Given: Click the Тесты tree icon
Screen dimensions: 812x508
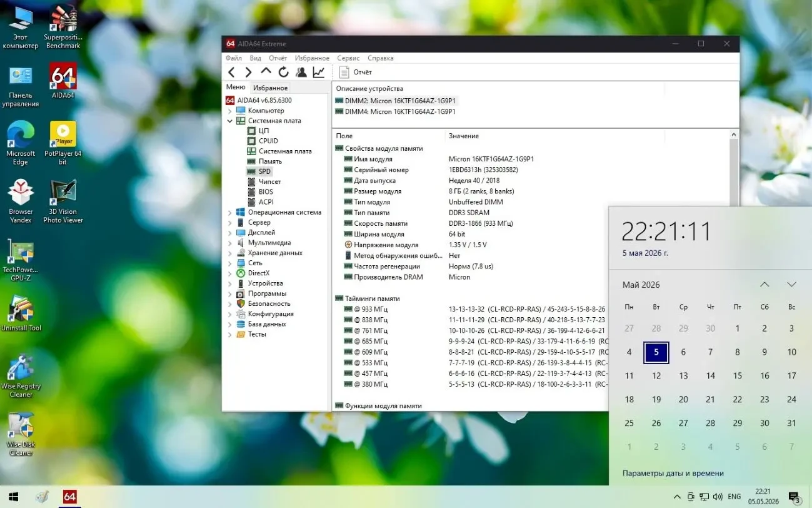Looking at the screenshot, I should pyautogui.click(x=241, y=334).
